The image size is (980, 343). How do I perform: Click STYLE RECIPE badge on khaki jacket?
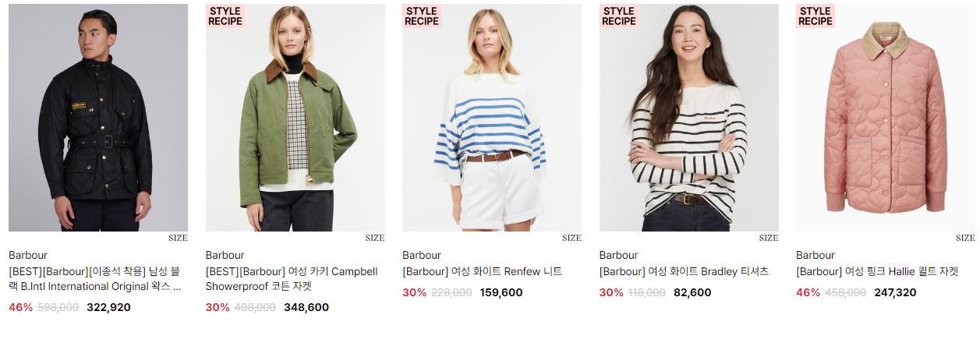(x=225, y=16)
